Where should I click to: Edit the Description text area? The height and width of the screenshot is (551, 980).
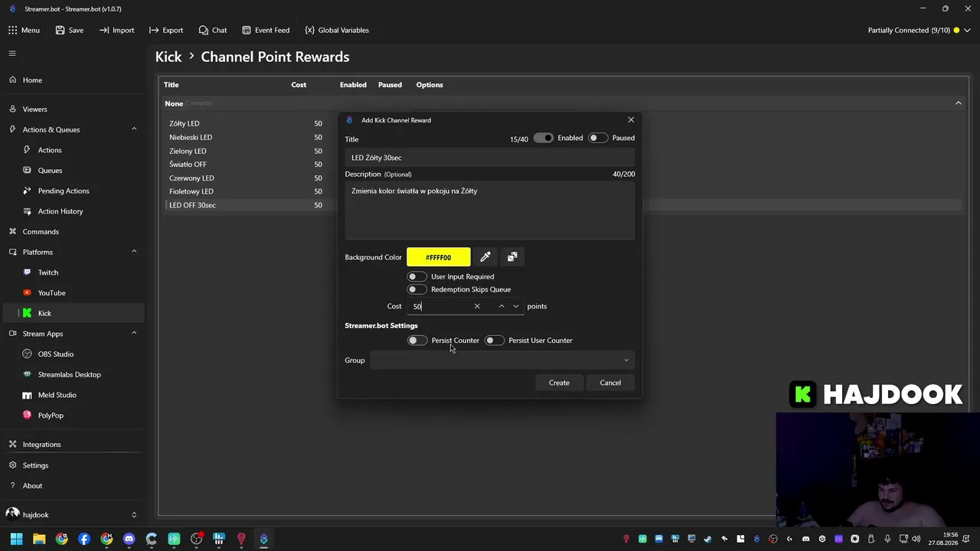pyautogui.click(x=490, y=210)
